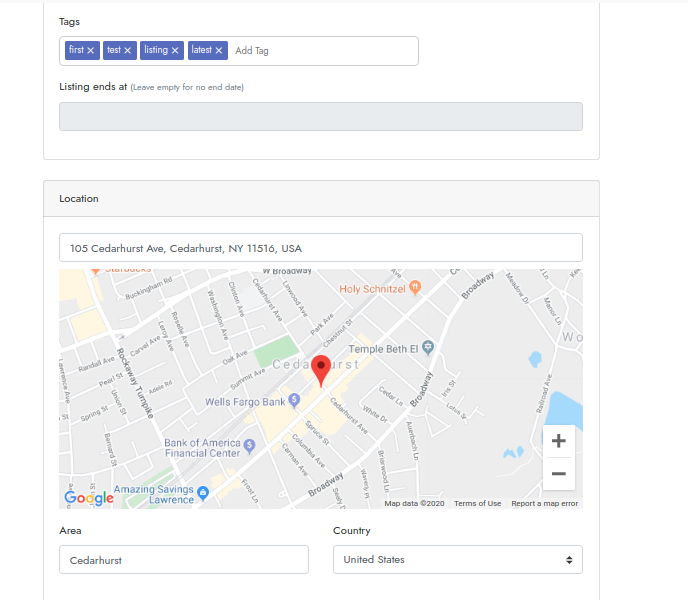Screen dimensions: 688x600
Task: Click the Add Tag input
Action: point(324,51)
